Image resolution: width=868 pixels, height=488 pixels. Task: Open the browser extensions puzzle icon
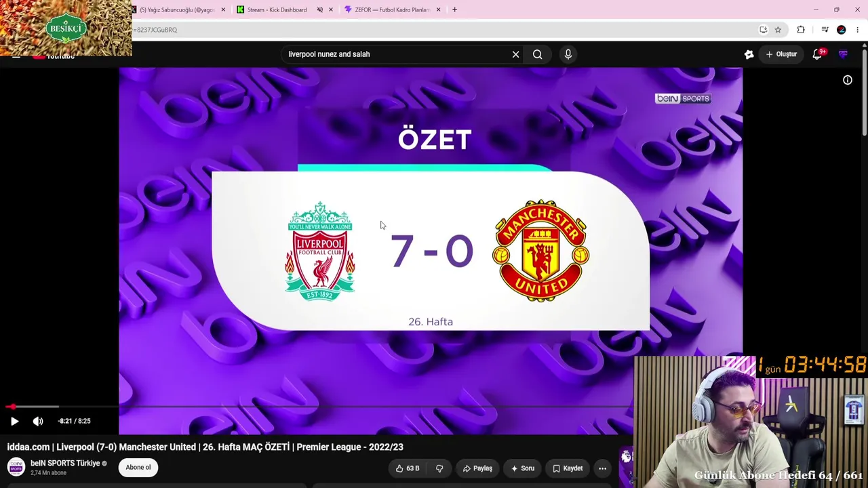(x=801, y=30)
